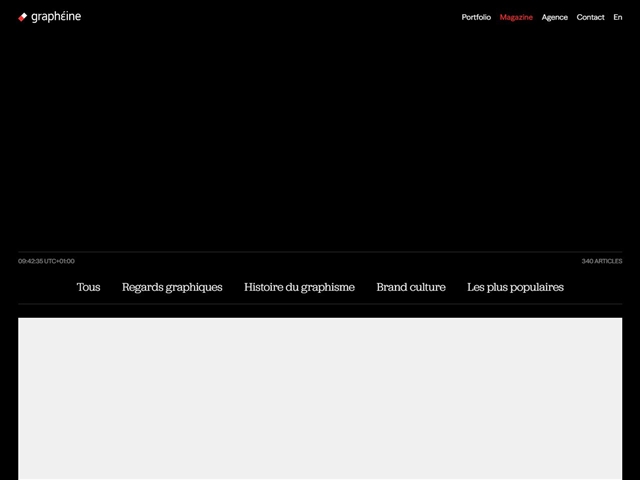Click the 340 ARTICLES counter

click(601, 261)
